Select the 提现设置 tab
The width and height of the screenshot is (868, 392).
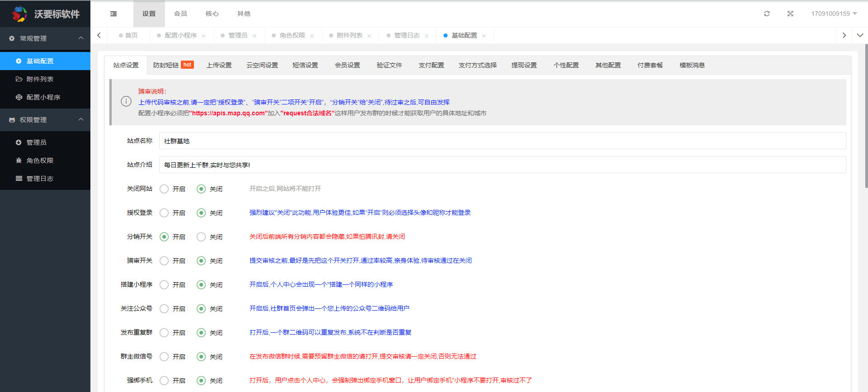point(524,65)
